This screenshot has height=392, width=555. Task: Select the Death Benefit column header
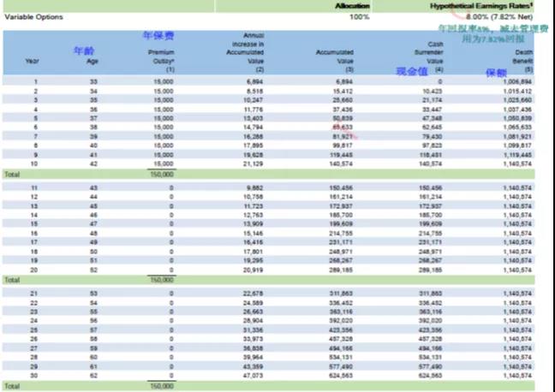[x=516, y=62]
